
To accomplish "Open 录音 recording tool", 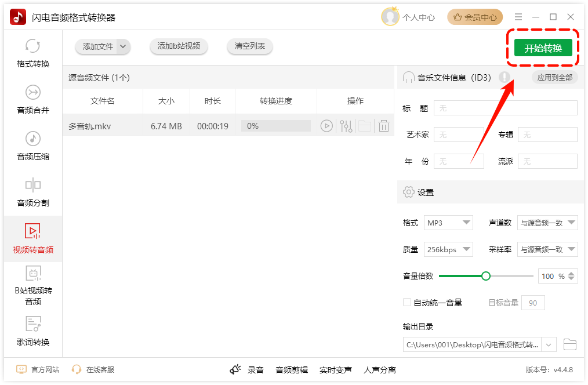I will (x=255, y=370).
